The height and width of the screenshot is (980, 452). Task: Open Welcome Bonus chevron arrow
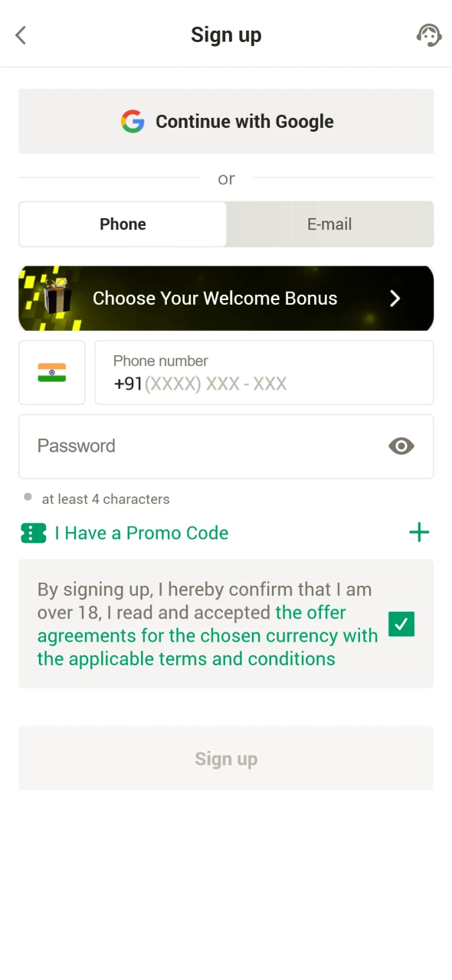tap(395, 299)
